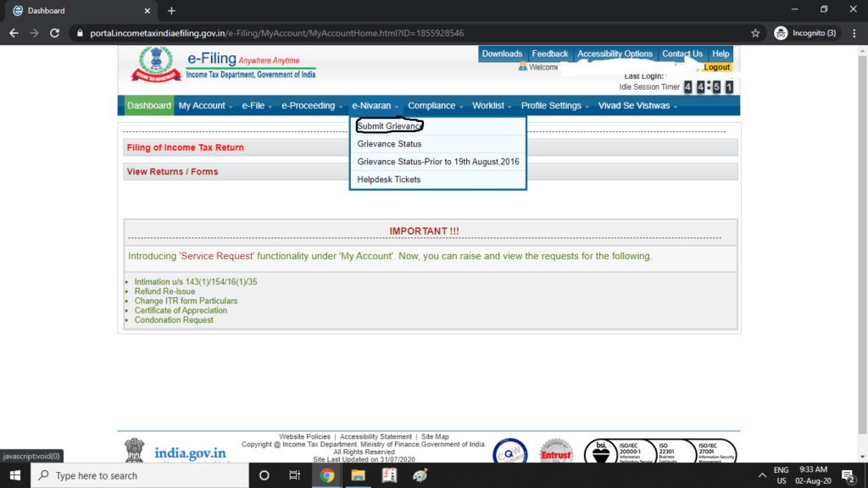Click the browser address bar URL

point(277,33)
